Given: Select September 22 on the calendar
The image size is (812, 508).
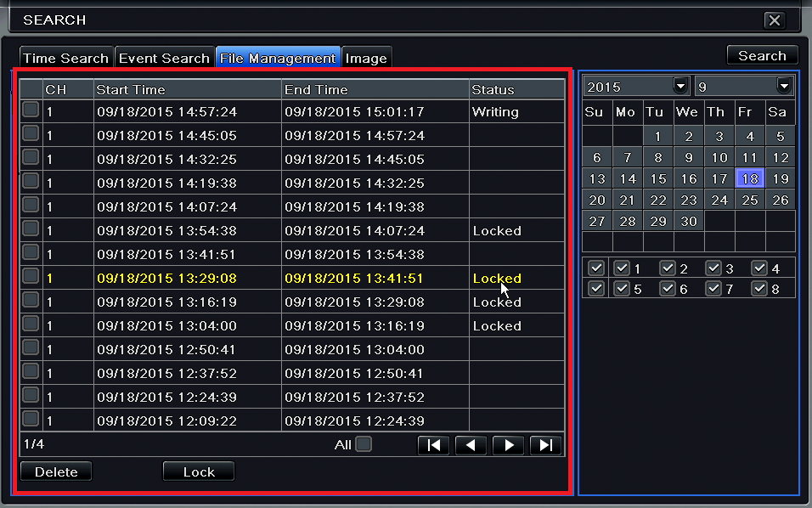Looking at the screenshot, I should point(657,200).
